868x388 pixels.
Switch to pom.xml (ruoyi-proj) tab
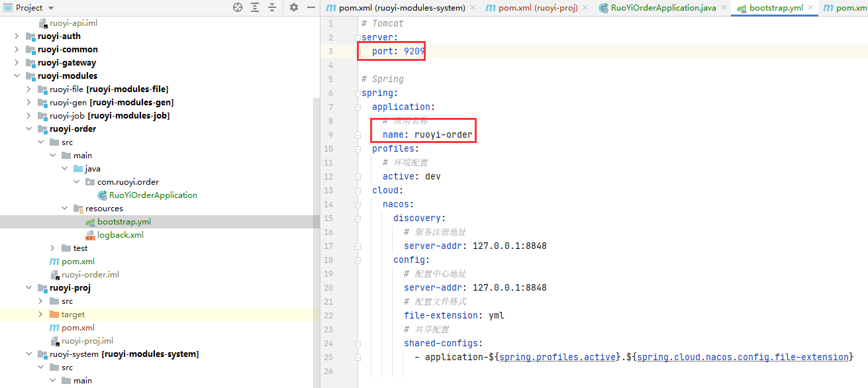[538, 8]
